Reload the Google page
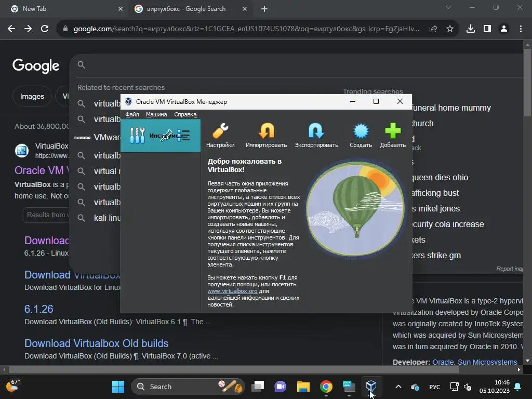Screen dimensions: 532x399 tap(45, 29)
